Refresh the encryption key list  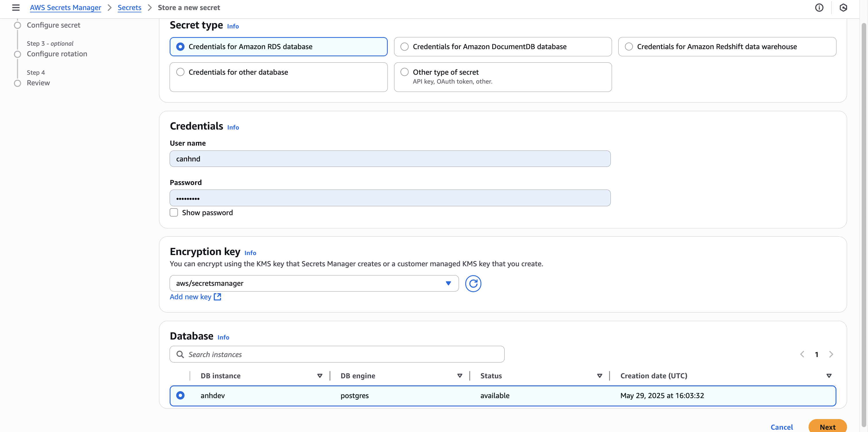click(473, 283)
